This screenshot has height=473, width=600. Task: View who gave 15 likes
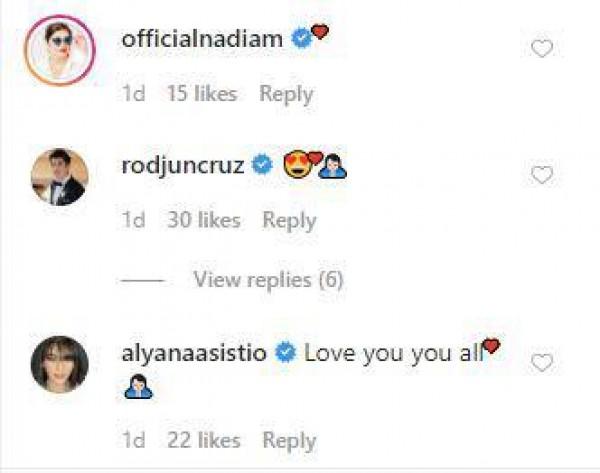[x=203, y=94]
